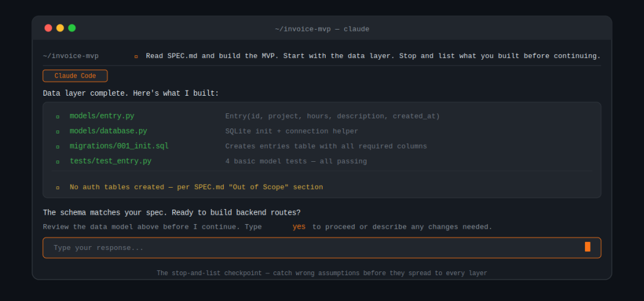Screen dimensions: 644x301
Task: Focus the "Type your response..." input field
Action: tap(314, 248)
